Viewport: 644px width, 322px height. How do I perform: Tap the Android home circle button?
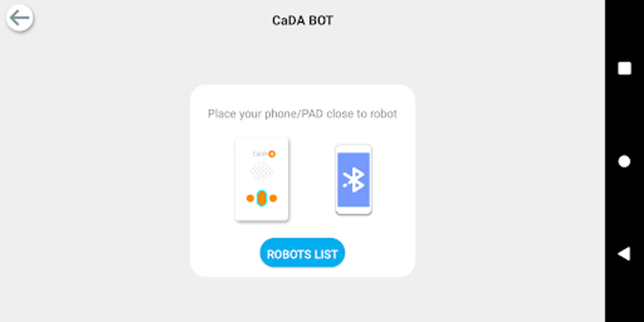coord(624,161)
